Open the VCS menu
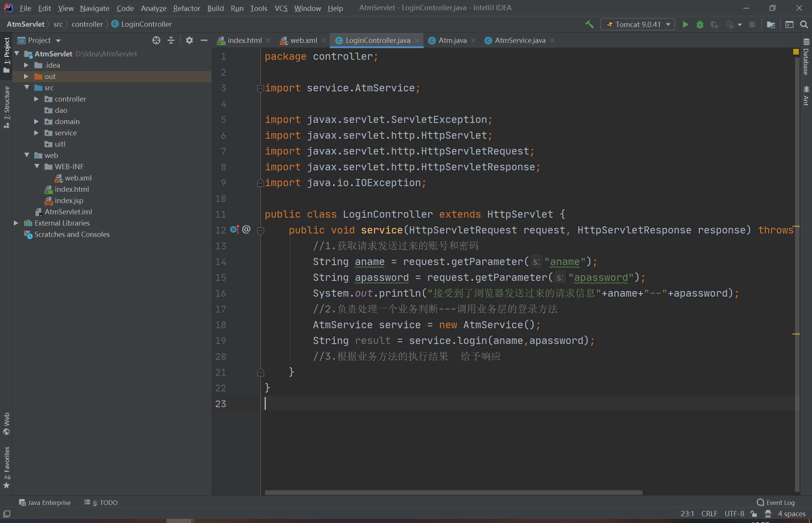812x523 pixels. [x=281, y=8]
